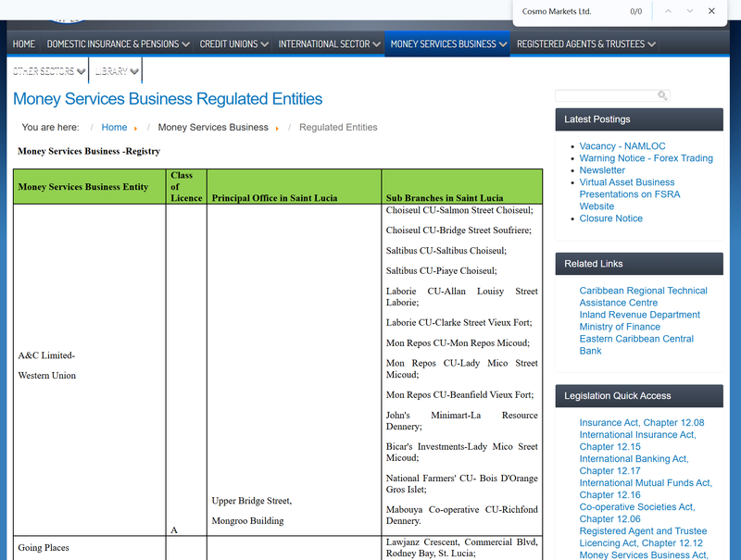
Task: Open Co-operative Societies Act, Chapter 12.06
Action: click(637, 513)
